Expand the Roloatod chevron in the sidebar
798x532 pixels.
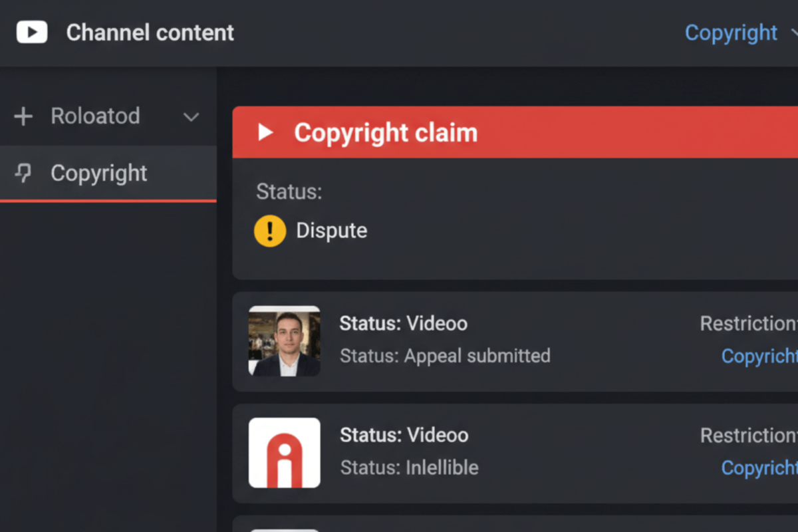tap(191, 117)
